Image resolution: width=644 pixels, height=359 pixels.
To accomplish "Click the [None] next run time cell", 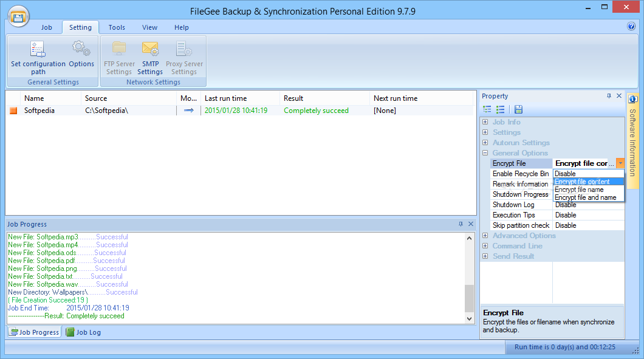I will coord(385,111).
